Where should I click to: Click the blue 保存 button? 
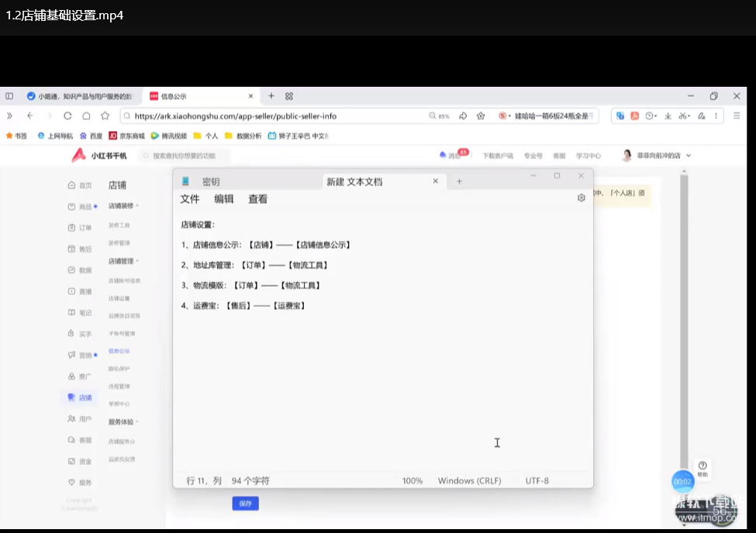245,504
